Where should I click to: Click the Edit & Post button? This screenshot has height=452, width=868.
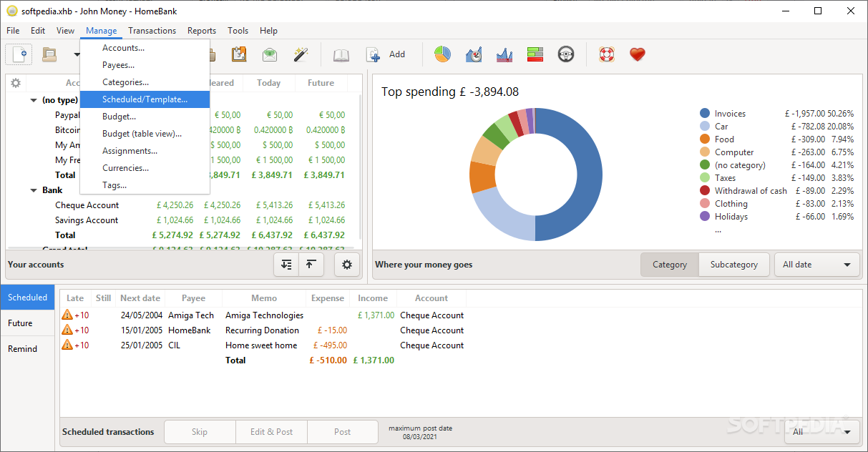(x=271, y=432)
